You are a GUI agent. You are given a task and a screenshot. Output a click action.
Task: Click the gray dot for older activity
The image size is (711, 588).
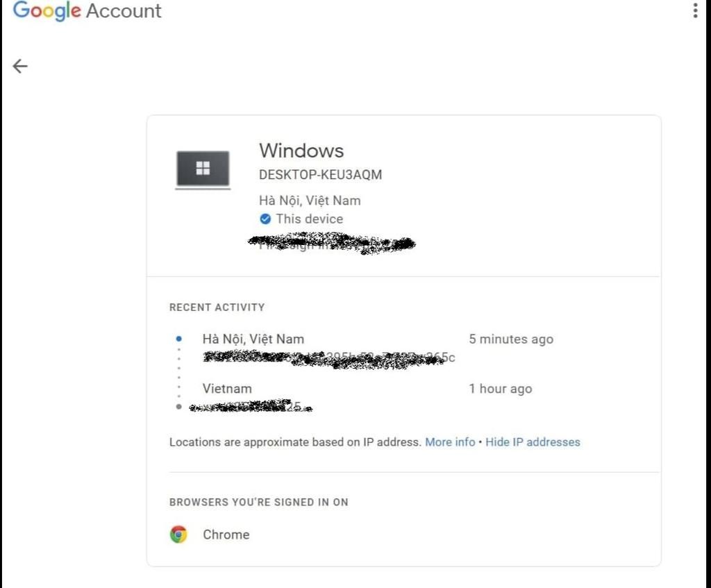pos(178,407)
